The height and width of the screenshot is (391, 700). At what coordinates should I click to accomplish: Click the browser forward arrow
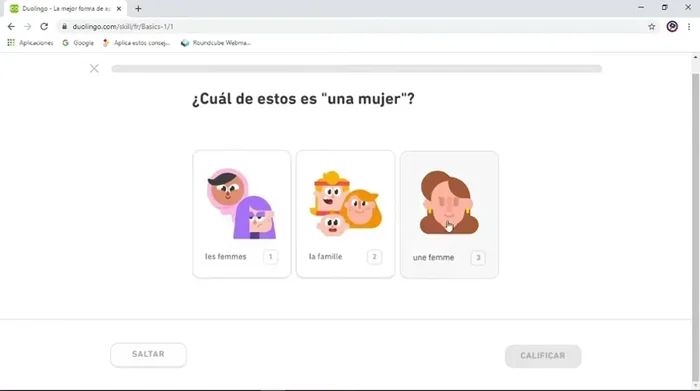pos(28,27)
